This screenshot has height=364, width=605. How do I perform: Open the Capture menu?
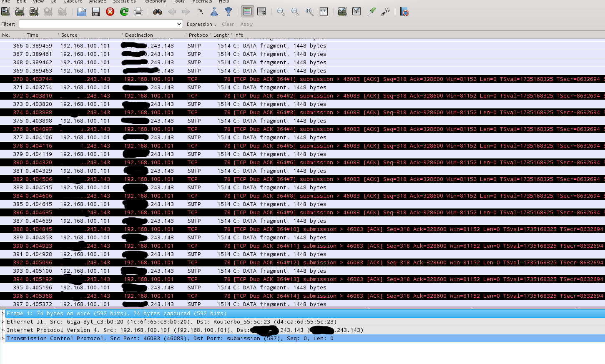click(x=73, y=2)
